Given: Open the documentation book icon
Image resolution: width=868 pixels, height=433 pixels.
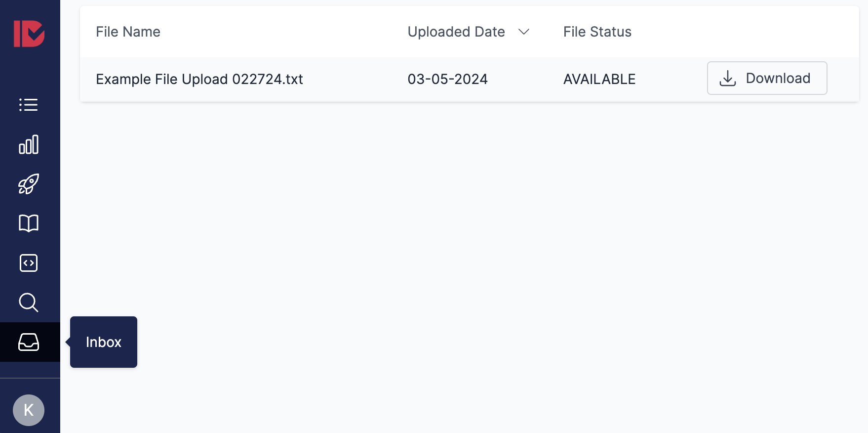Looking at the screenshot, I should 29,223.
